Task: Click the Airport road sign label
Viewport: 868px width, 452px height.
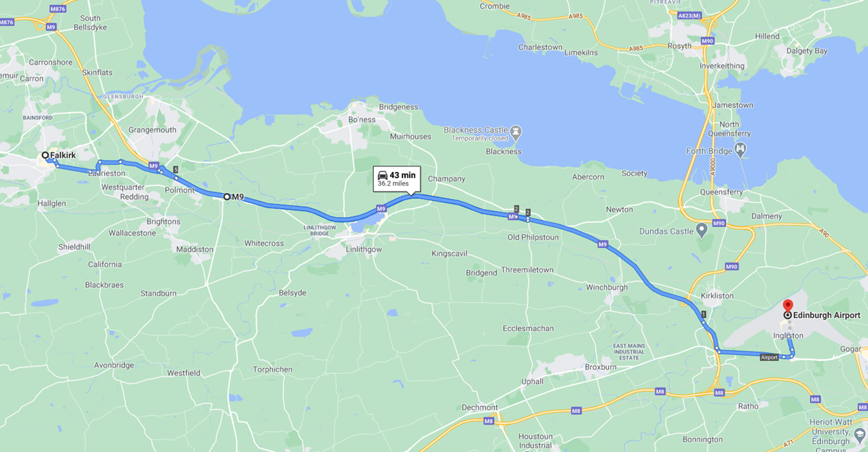Action: [x=769, y=357]
